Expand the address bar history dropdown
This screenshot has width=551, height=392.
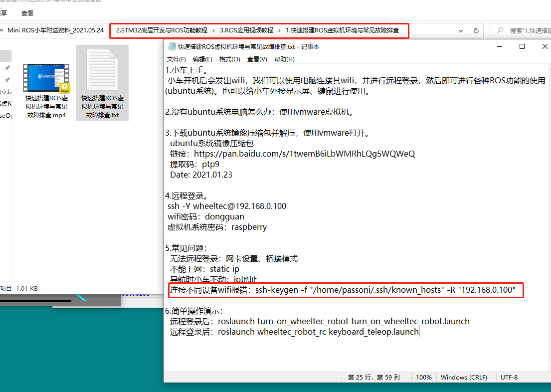tap(460, 30)
